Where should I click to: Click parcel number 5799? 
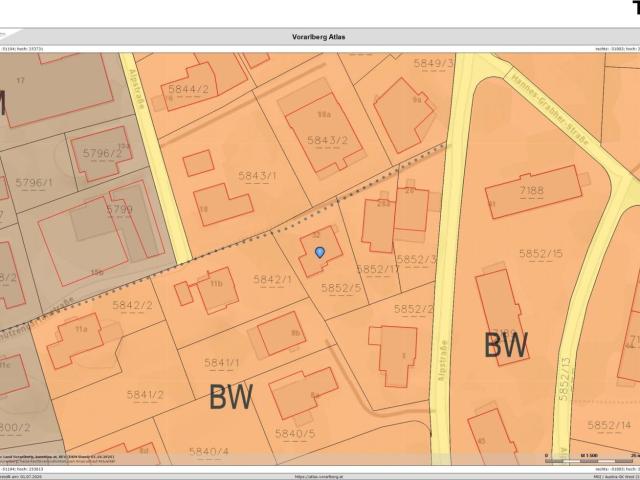(119, 210)
